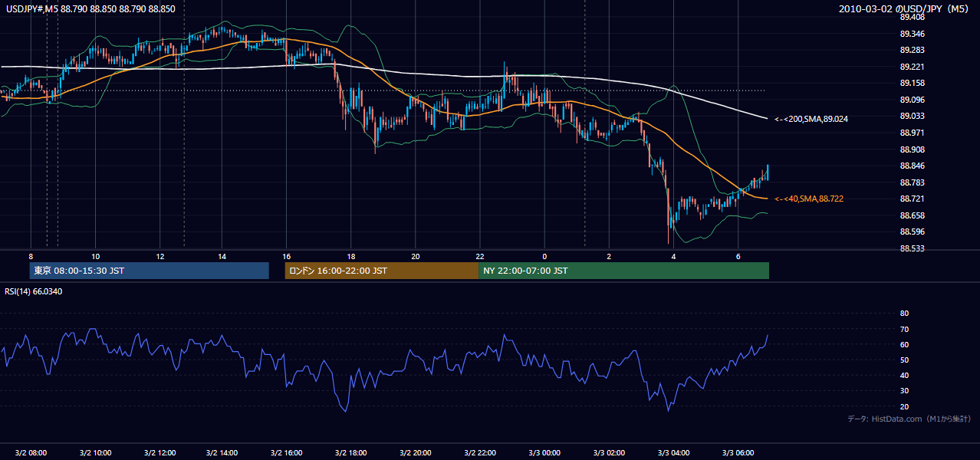980x460 pixels.
Task: Click price axis value 88.908
Action: pyautogui.click(x=913, y=149)
